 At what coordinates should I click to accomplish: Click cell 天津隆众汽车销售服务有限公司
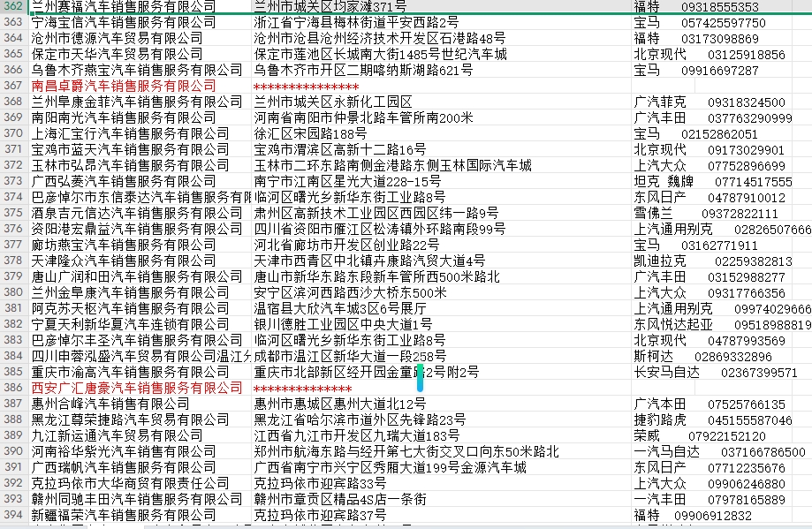point(124,261)
